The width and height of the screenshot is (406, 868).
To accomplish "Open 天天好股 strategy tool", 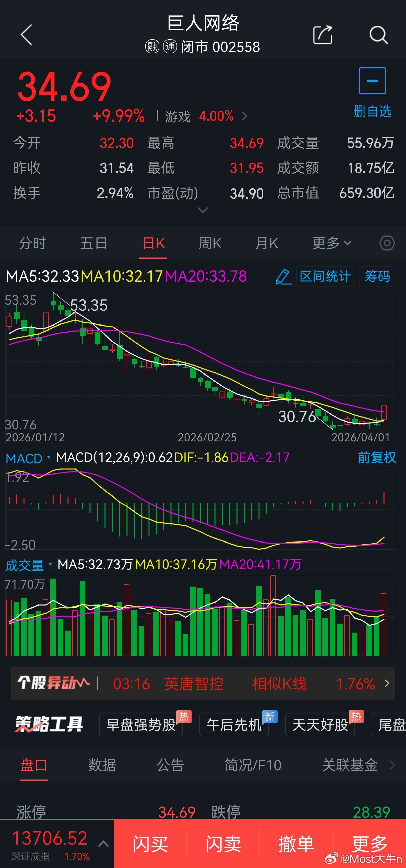I will [x=320, y=725].
